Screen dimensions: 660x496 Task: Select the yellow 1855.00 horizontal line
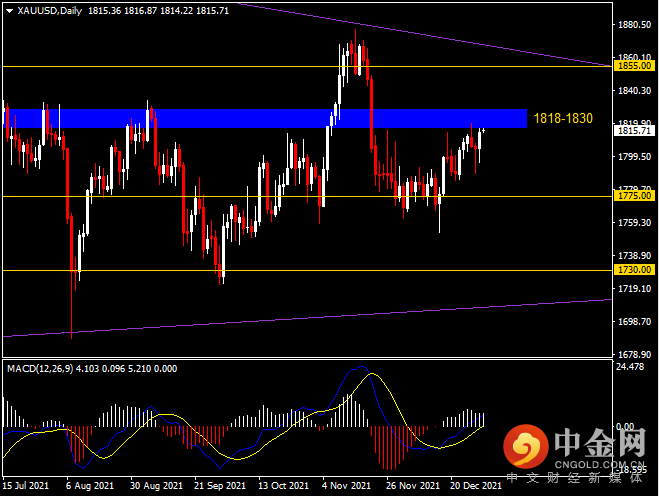[307, 67]
